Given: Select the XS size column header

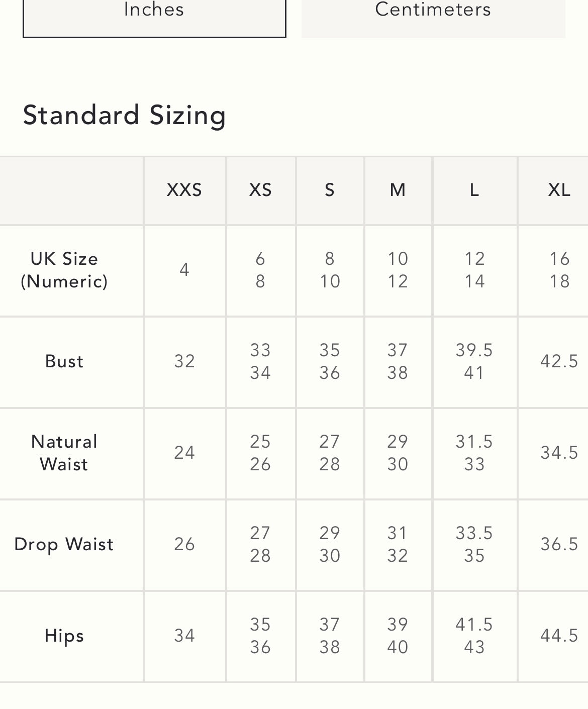Looking at the screenshot, I should tap(260, 190).
